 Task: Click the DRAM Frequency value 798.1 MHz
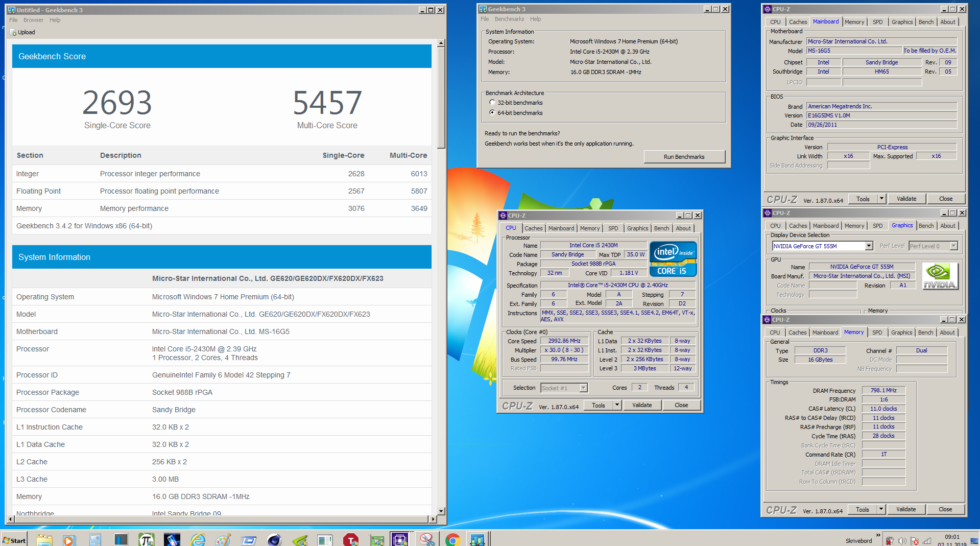[x=883, y=390]
